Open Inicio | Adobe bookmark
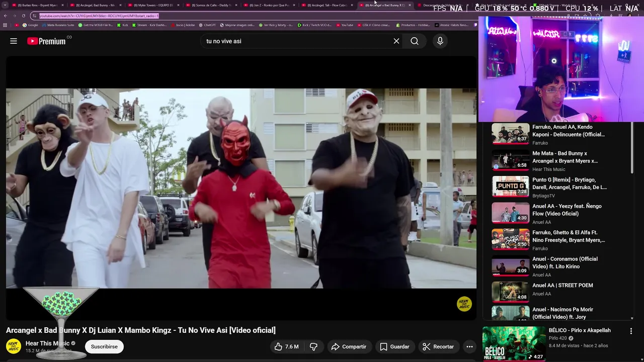 183,25
